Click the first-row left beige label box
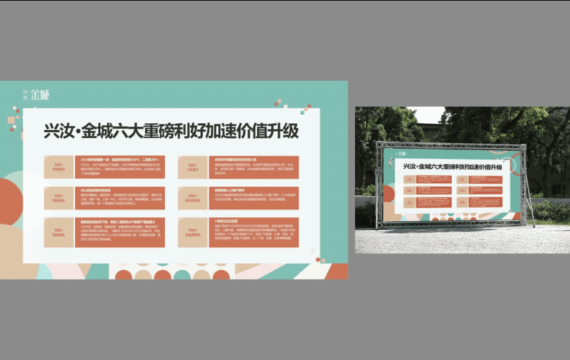 tap(59, 167)
